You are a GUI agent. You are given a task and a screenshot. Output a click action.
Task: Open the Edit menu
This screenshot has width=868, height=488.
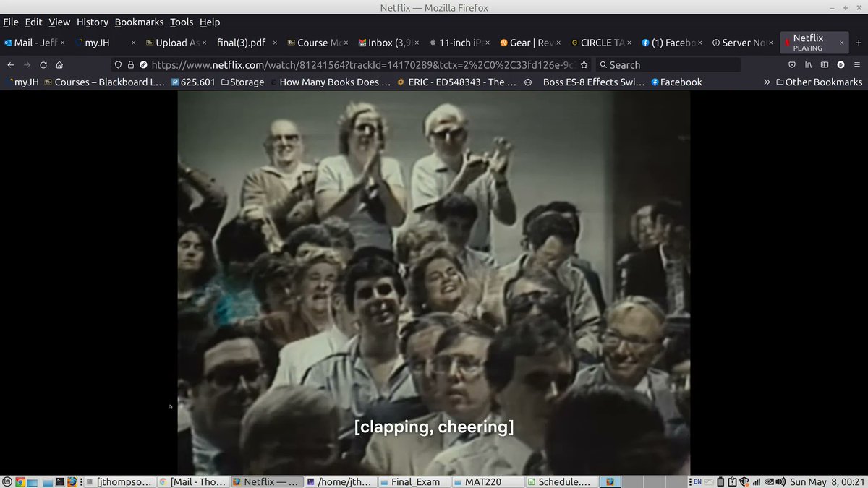pyautogui.click(x=33, y=22)
